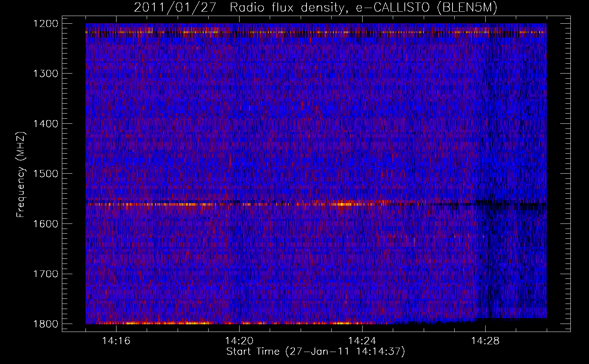Select the '1500' frequency axis label
589x364 pixels.
point(46,174)
